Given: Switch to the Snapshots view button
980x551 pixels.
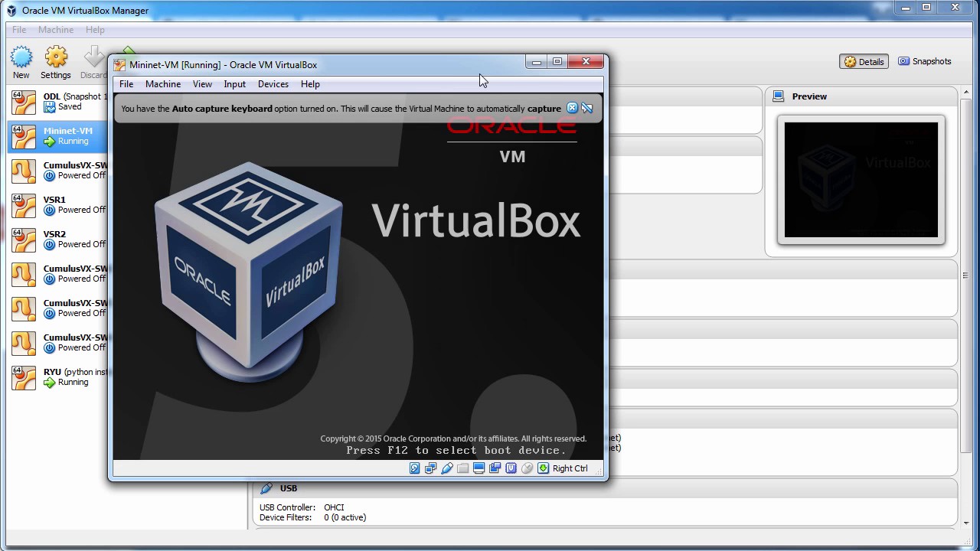Looking at the screenshot, I should point(925,61).
